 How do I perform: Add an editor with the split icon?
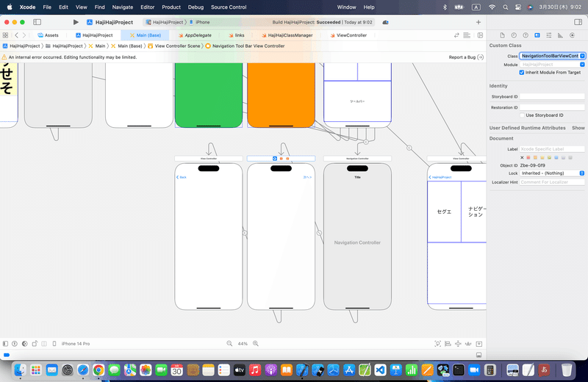point(480,35)
